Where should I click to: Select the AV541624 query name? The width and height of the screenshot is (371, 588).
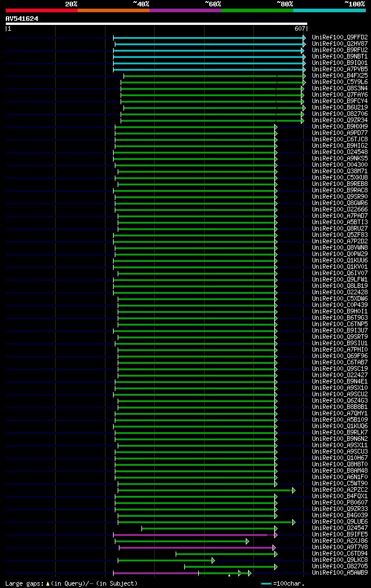[x=22, y=19]
